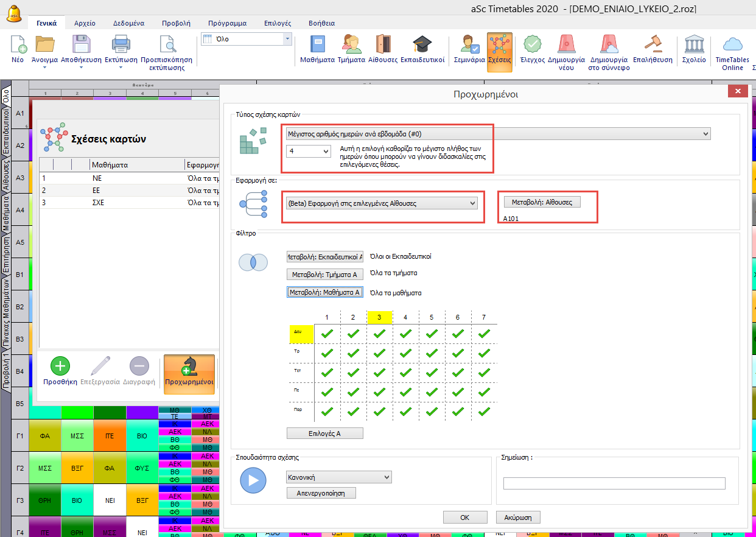Click the Μαθήματα (Subjects) book icon
The image size is (756, 537).
click(317, 45)
